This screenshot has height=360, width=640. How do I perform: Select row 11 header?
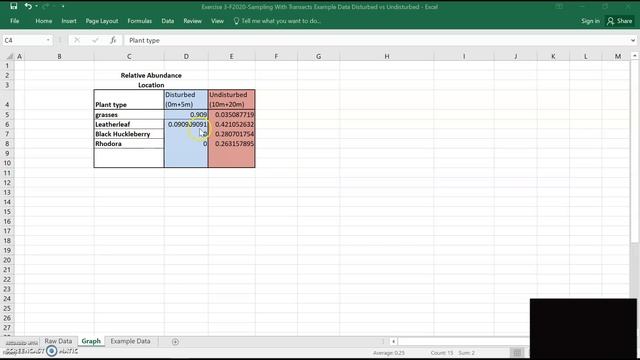click(7, 173)
